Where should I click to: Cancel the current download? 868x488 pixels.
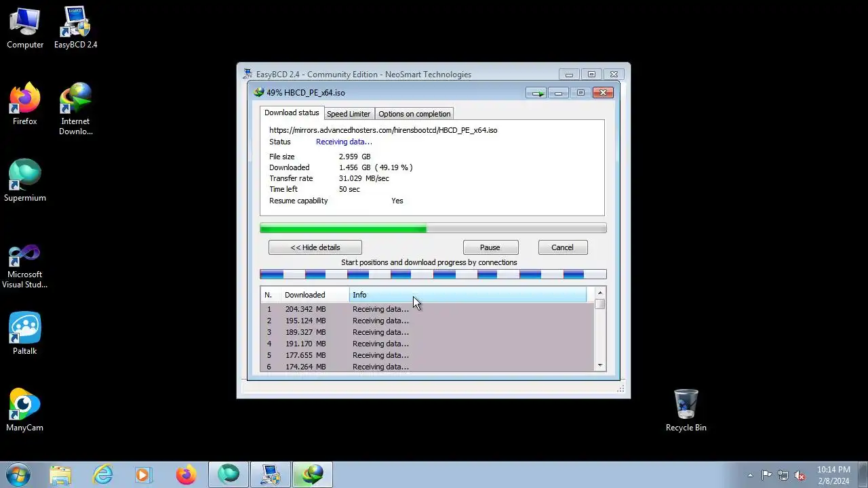click(562, 247)
